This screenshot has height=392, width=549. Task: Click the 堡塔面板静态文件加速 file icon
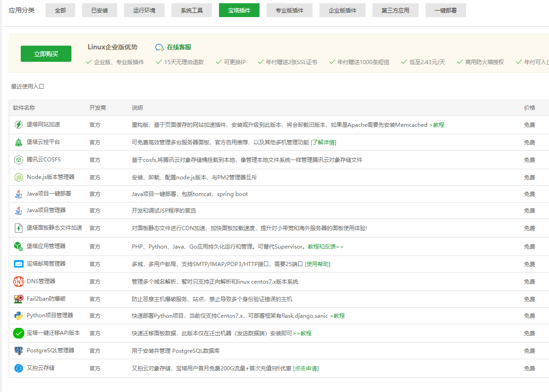tap(18, 228)
